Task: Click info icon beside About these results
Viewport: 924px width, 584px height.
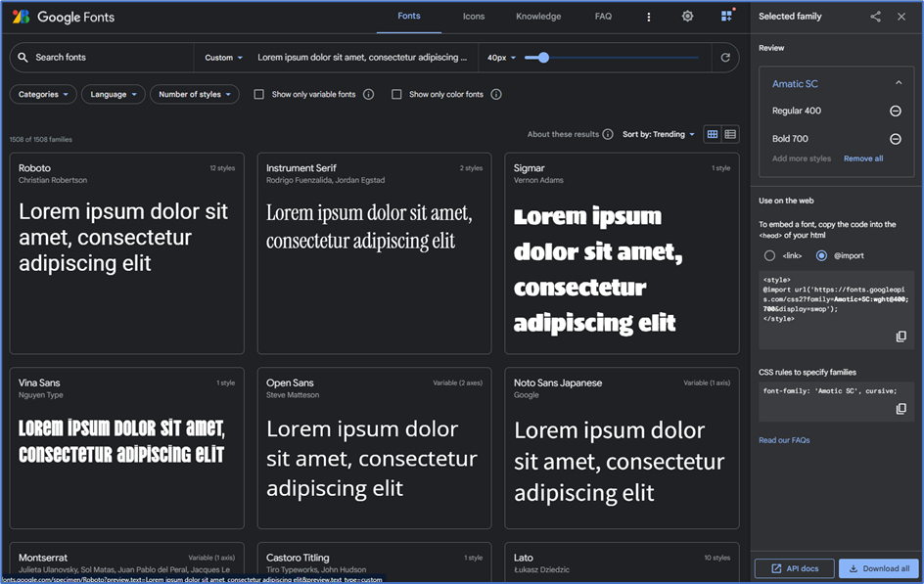Action: point(608,134)
